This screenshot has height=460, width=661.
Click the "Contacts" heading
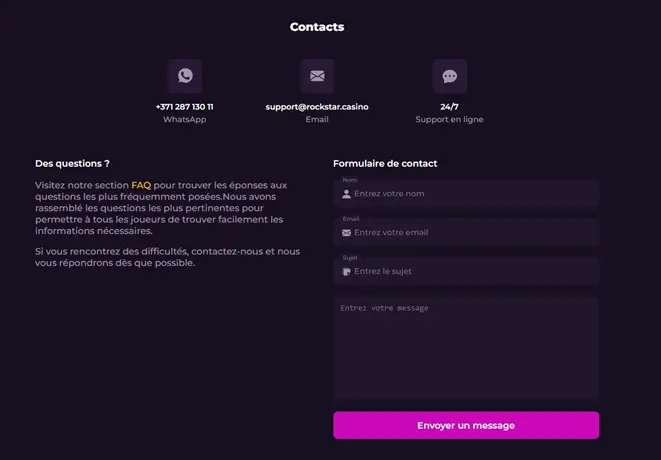tap(317, 27)
